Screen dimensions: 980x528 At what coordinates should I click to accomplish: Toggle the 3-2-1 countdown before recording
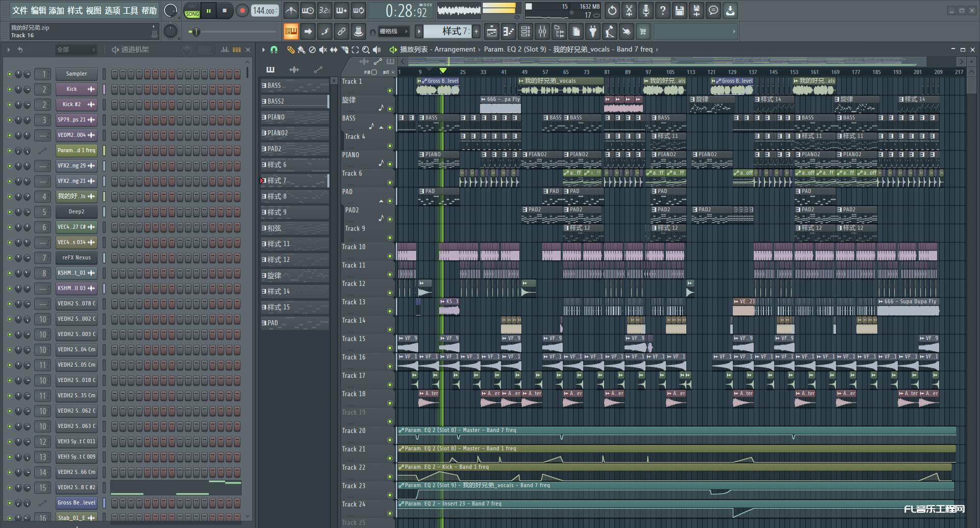[x=325, y=10]
